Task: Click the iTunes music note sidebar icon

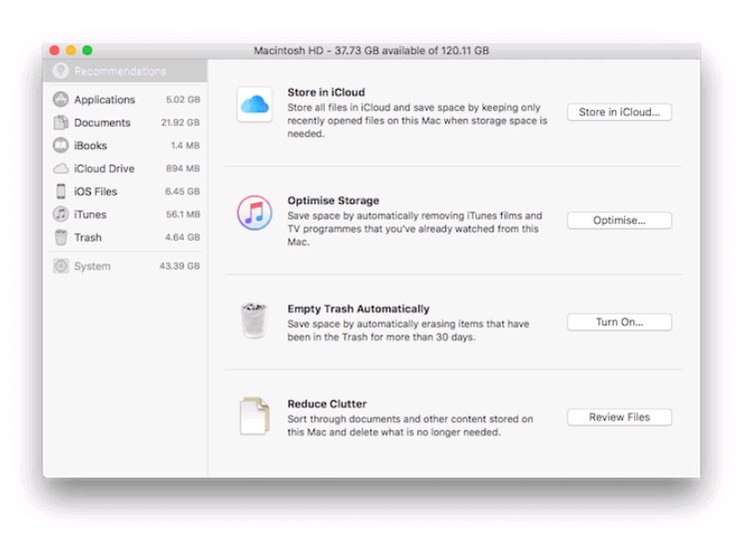Action: click(61, 214)
